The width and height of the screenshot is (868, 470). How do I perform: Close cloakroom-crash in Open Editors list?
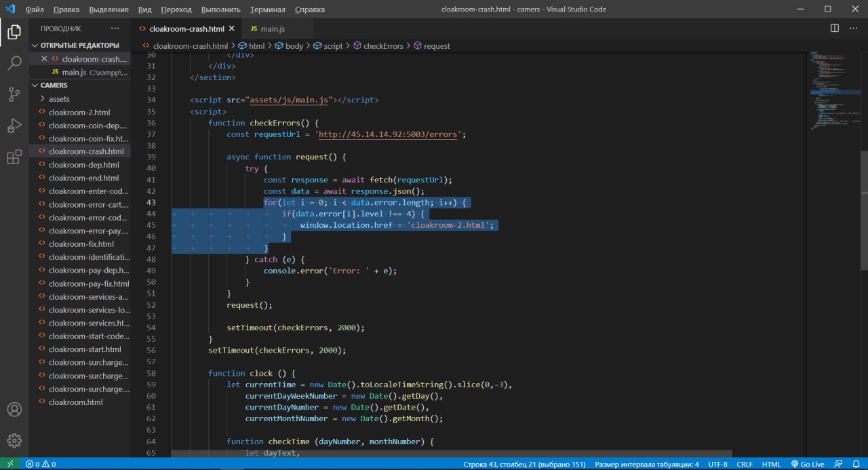[x=44, y=59]
